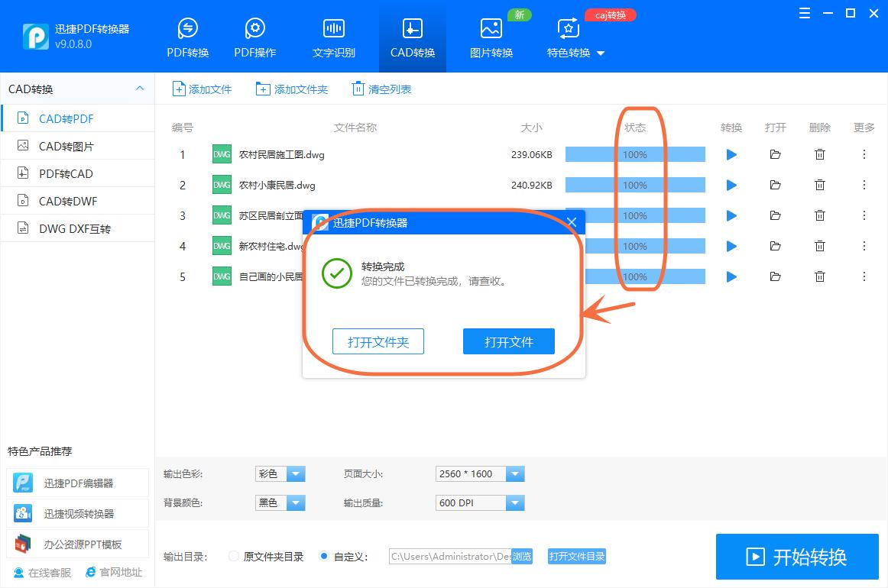Image resolution: width=888 pixels, height=588 pixels.
Task: Click progress bar of 农村民居施工图.dwg
Action: (x=635, y=154)
